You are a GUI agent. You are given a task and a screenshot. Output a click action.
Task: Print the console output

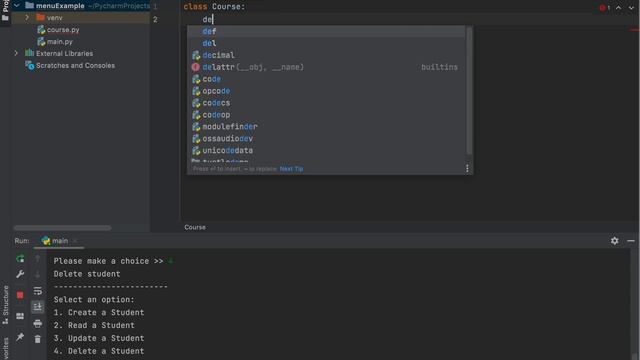[x=38, y=324]
